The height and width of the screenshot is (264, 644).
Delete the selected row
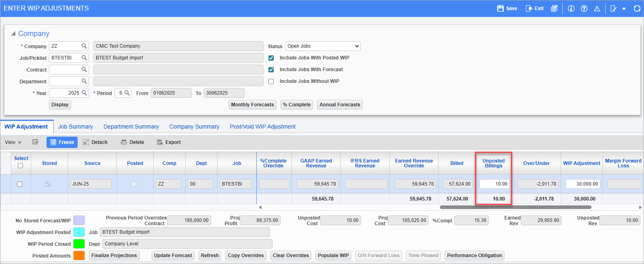coord(133,142)
